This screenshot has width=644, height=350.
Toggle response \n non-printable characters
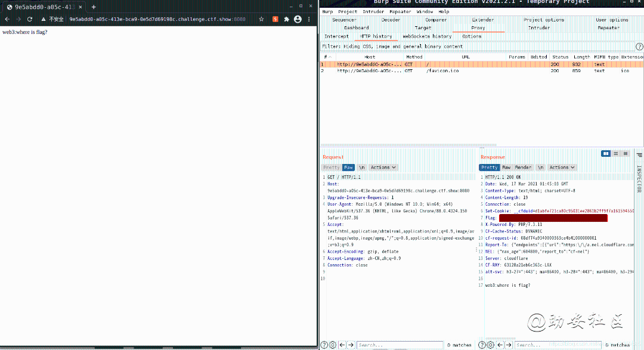point(540,168)
